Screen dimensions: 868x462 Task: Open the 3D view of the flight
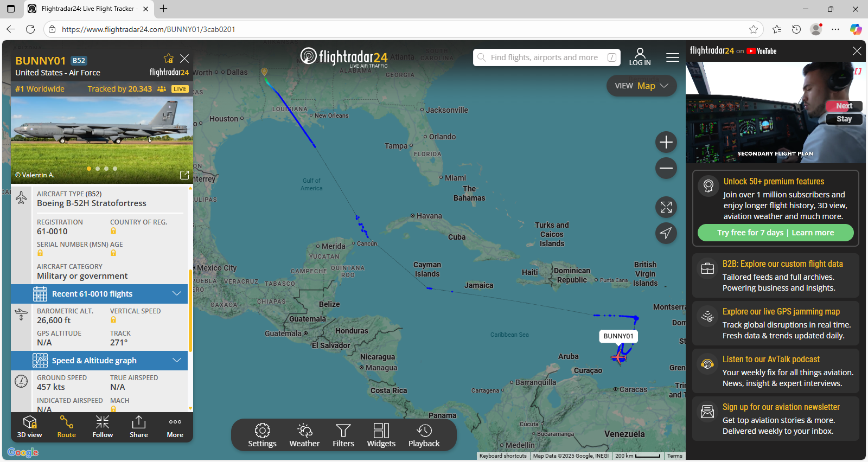29,427
